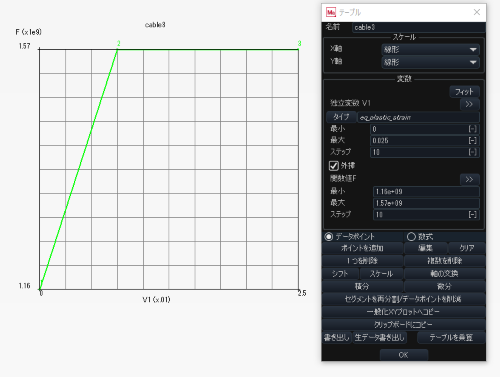The height and width of the screenshot is (377, 500).
Task: Click the [-] unit icon next to 最大 0.025
Action: pos(473,140)
